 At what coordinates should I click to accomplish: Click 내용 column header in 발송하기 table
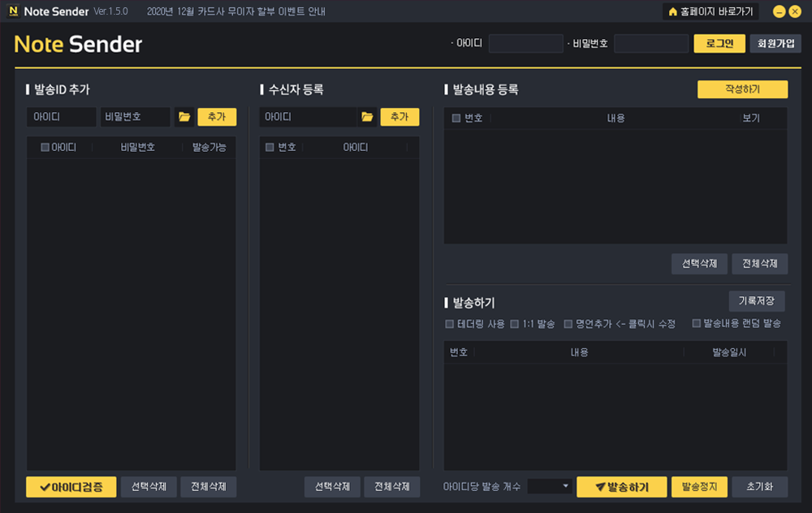(x=580, y=352)
